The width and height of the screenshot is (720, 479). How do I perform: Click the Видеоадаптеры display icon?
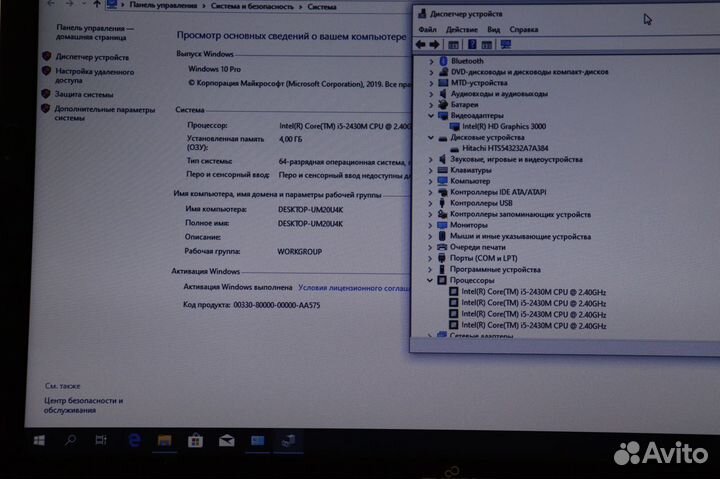pyautogui.click(x=443, y=116)
